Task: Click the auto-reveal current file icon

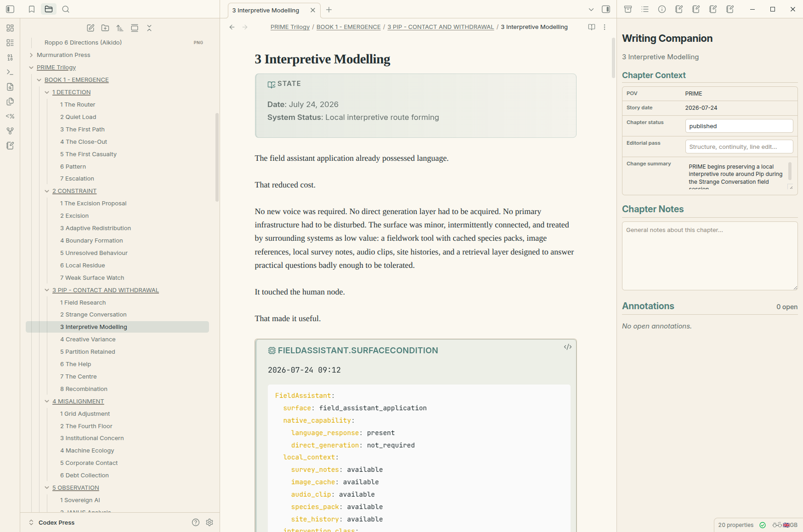Action: coord(135,28)
